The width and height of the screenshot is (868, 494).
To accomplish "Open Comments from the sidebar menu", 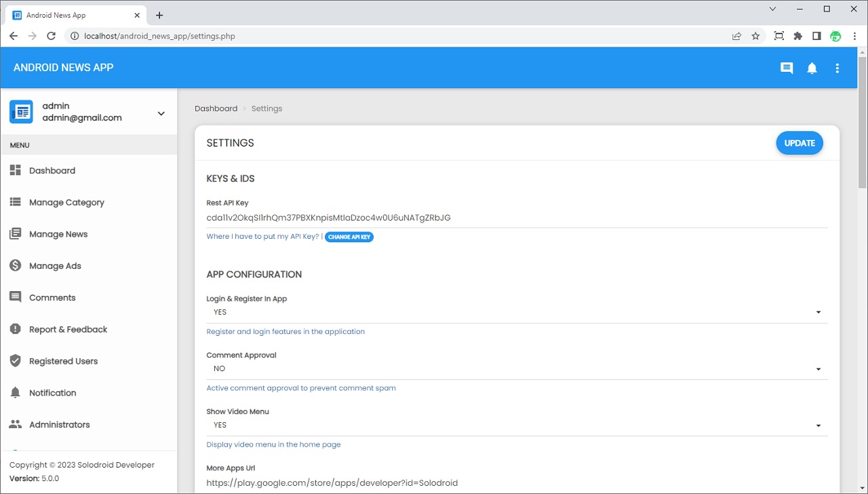I will (x=52, y=297).
